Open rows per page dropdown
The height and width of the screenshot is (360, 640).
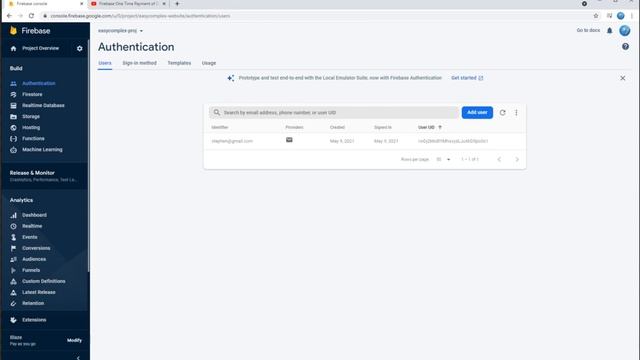point(443,159)
